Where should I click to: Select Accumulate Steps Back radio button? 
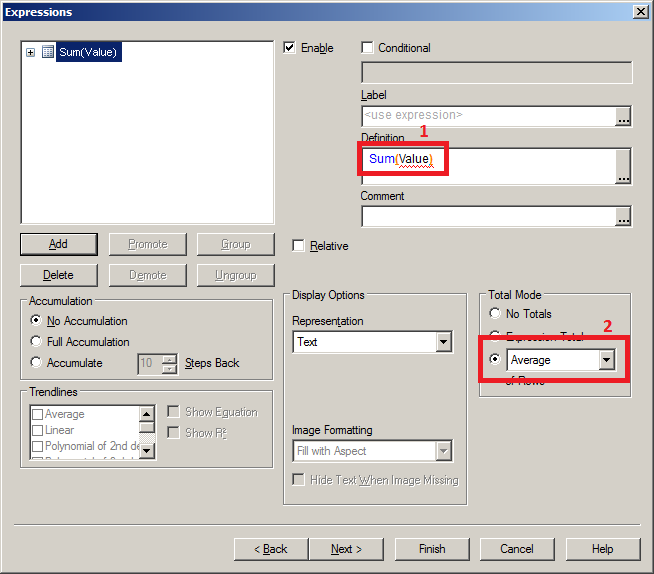pos(36,362)
